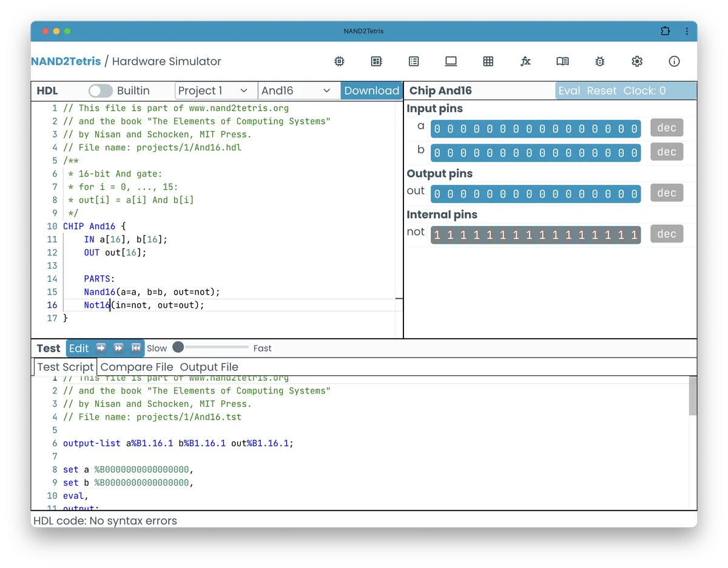
Task: Click Reset in the chip header
Action: 601,91
